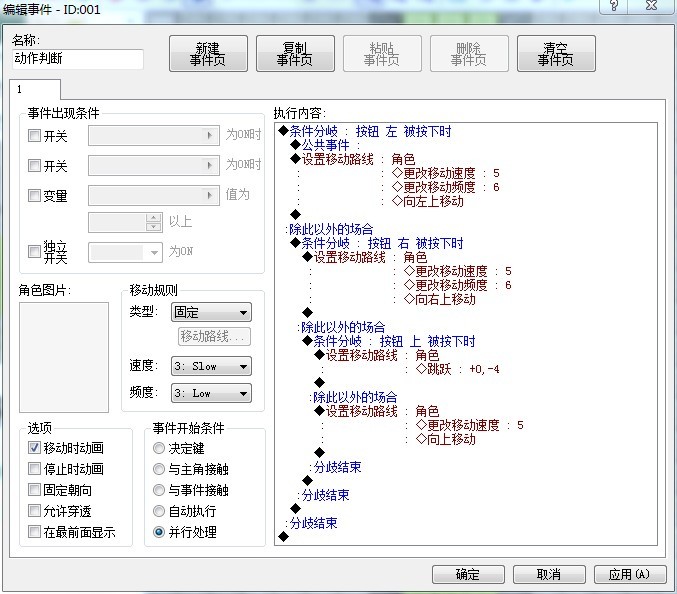The image size is (677, 594).
Task: Check the 允许穿透 option
Action: click(x=34, y=511)
